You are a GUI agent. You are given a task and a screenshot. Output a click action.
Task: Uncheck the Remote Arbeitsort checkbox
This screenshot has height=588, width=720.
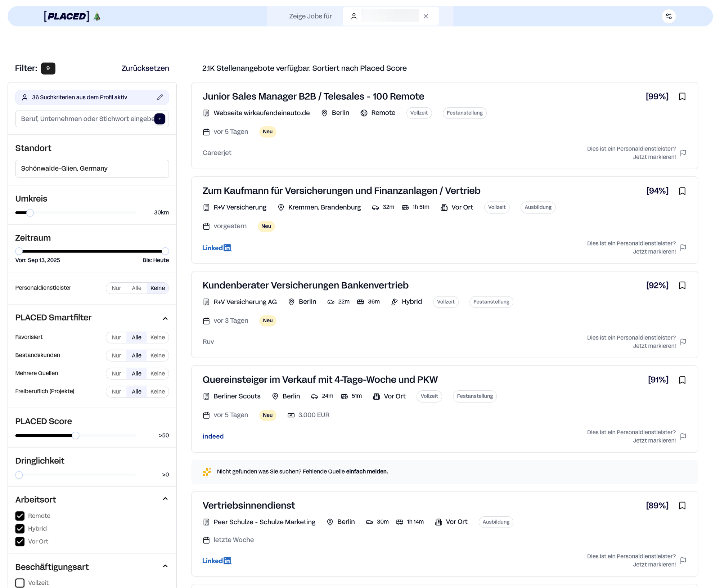(20, 516)
